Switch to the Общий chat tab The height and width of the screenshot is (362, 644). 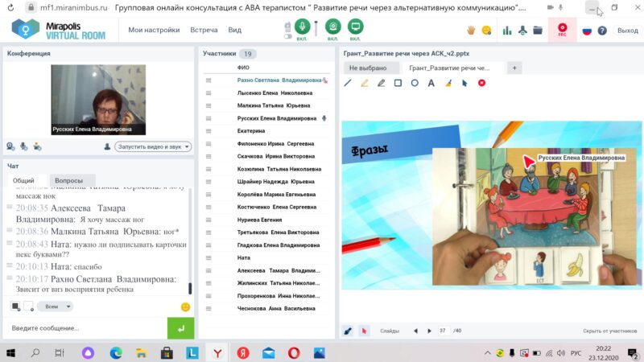23,180
